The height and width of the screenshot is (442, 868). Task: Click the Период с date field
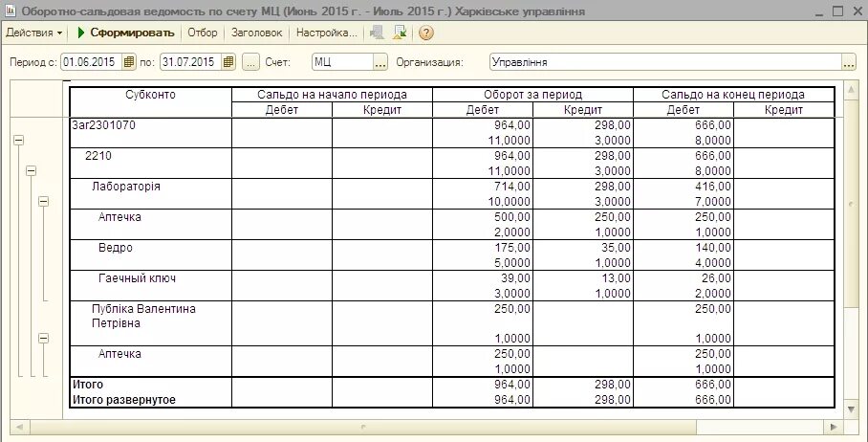(92, 62)
